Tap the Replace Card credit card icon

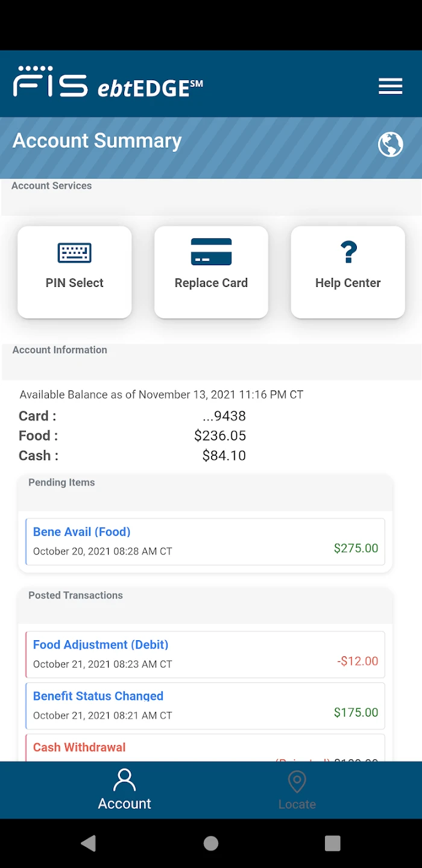211,251
